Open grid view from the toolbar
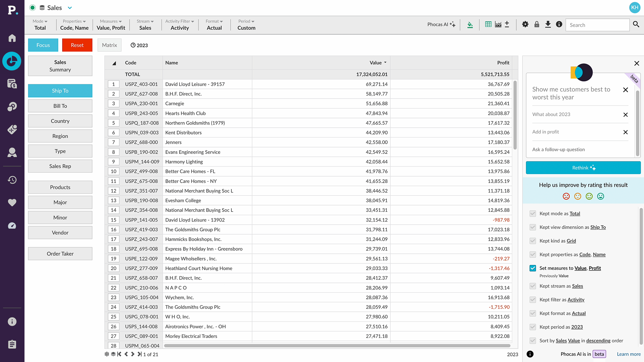This screenshot has height=362, width=644. 488,24
